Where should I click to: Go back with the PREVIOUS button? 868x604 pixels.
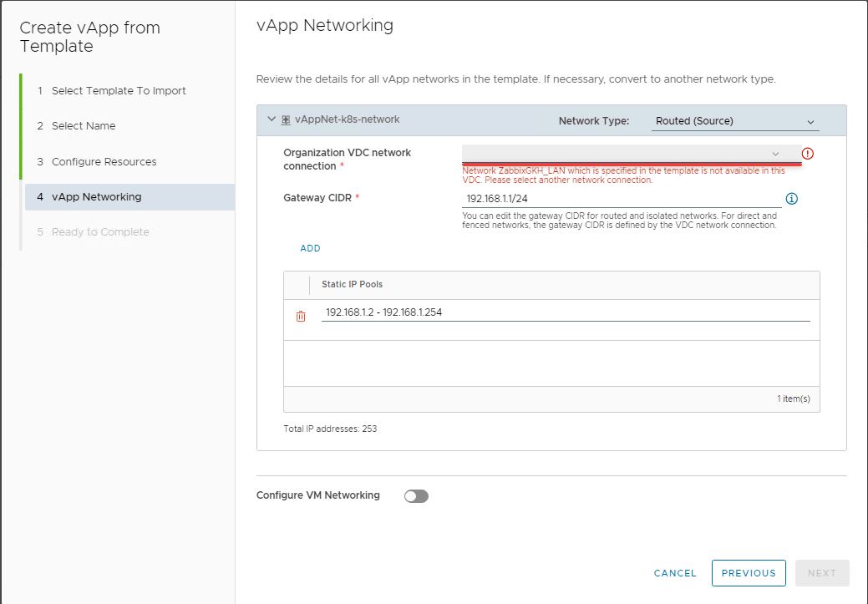pyautogui.click(x=748, y=573)
